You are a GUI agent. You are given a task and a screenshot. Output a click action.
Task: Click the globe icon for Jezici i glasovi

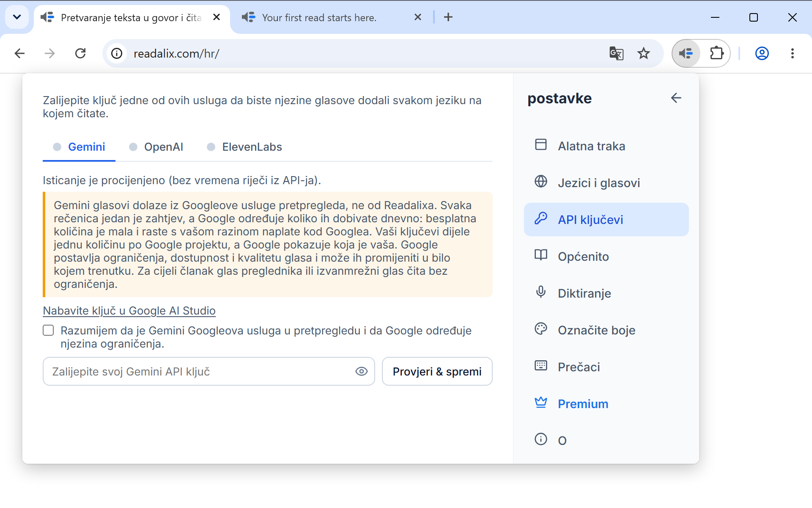[x=540, y=182]
